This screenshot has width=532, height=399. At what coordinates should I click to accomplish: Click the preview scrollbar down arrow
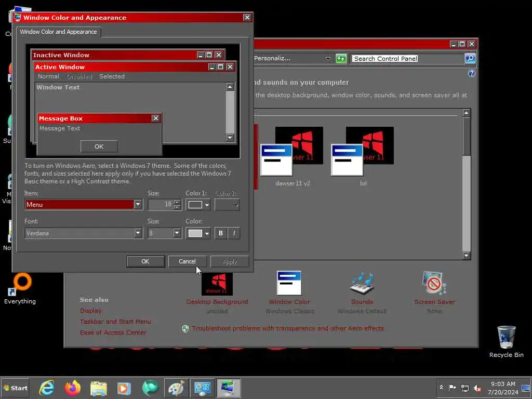(230, 137)
